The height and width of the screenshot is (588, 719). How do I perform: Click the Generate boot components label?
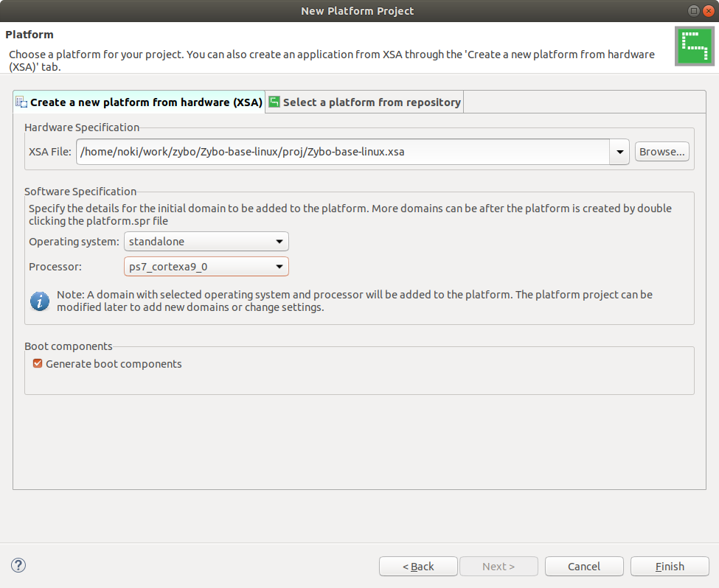tap(114, 364)
